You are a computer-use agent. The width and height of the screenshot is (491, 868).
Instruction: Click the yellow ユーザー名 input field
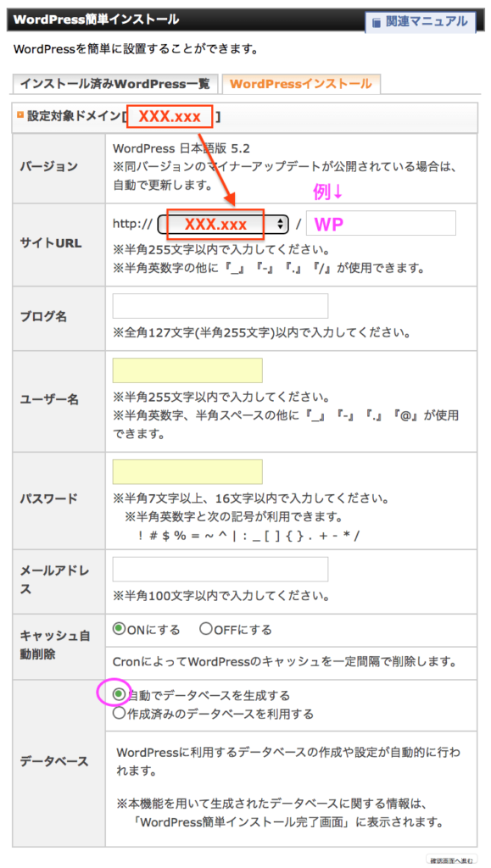click(187, 371)
